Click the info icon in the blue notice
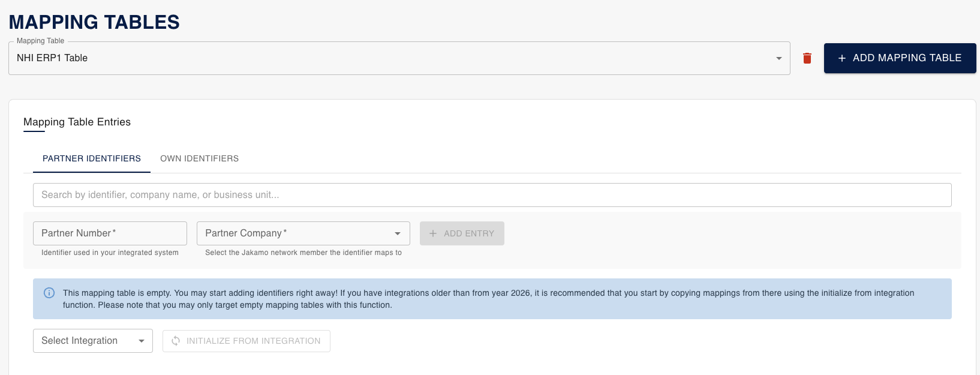 [49, 293]
